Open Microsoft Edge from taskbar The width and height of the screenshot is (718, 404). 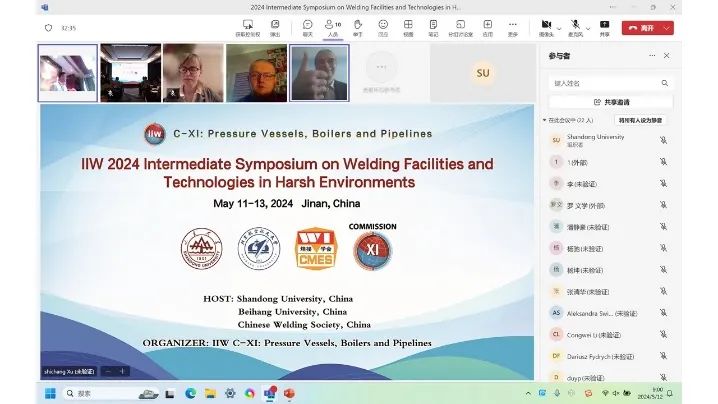[190, 393]
